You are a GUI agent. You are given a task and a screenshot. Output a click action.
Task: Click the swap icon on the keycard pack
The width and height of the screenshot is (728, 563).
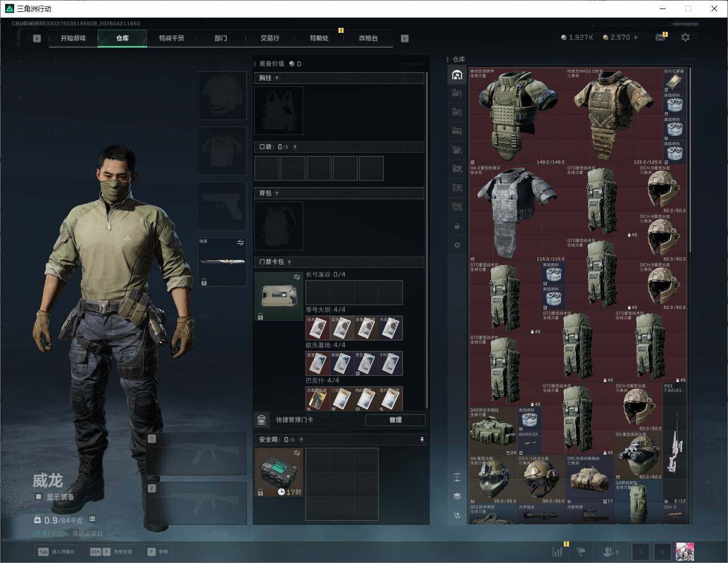click(x=297, y=277)
